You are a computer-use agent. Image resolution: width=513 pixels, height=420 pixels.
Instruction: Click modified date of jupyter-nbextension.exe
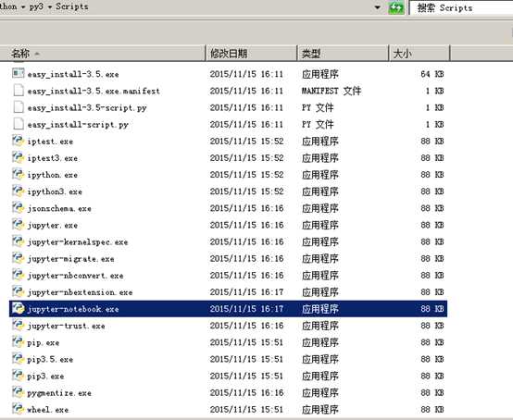click(246, 292)
